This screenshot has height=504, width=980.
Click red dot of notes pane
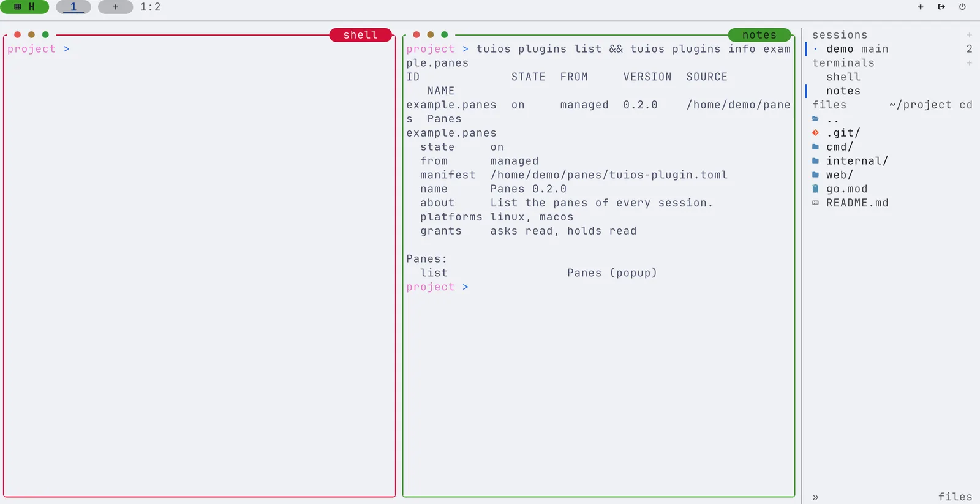pyautogui.click(x=417, y=35)
